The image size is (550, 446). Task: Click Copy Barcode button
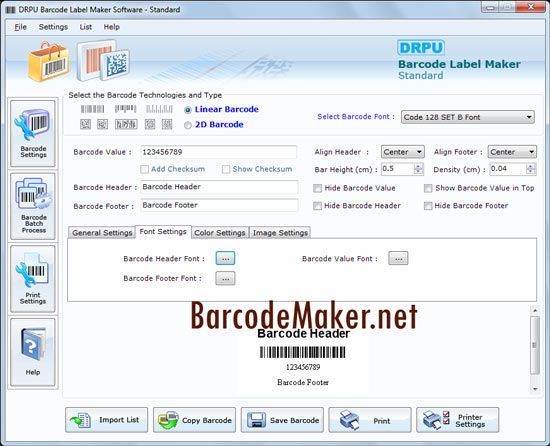(194, 420)
